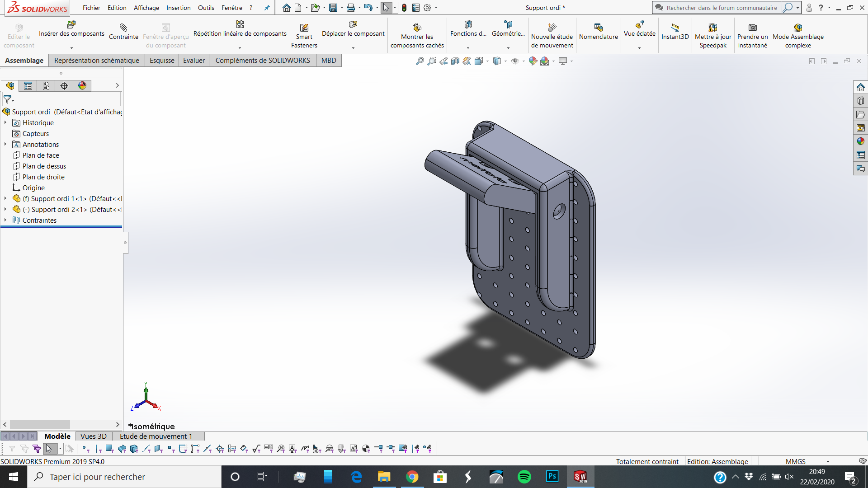868x488 pixels.
Task: Start a Nouvelle étude de mouvement
Action: (x=552, y=36)
